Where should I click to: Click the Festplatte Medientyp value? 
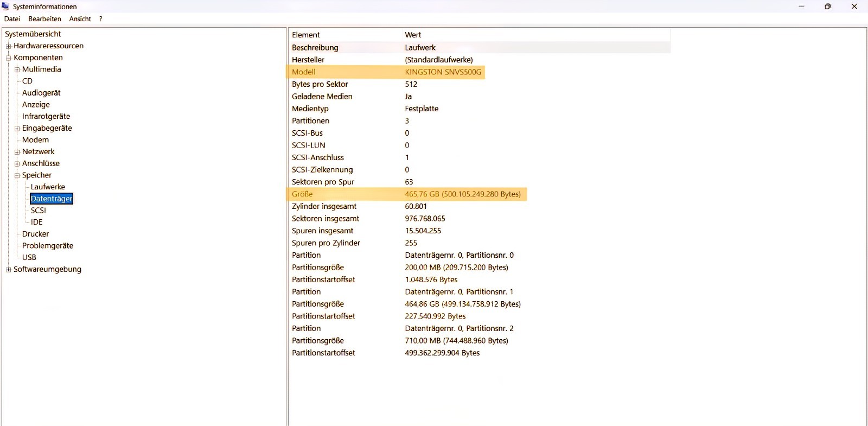pos(422,109)
